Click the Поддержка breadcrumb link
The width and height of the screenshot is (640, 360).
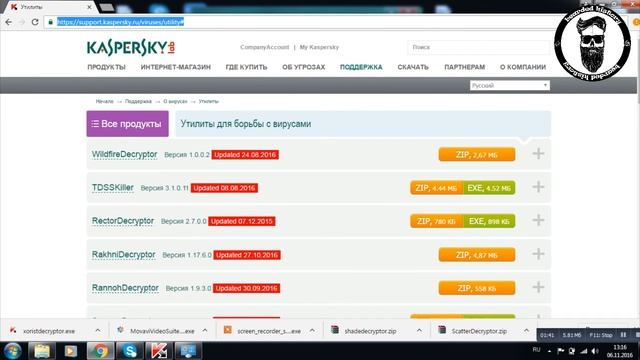coord(138,101)
